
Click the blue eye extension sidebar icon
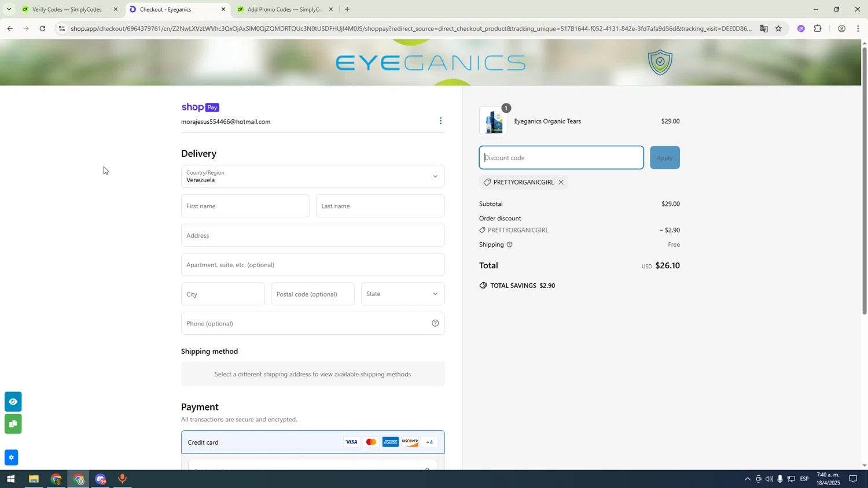13,401
